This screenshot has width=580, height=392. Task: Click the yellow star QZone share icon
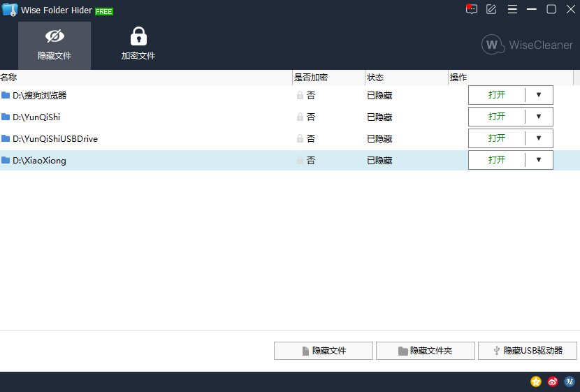[536, 382]
